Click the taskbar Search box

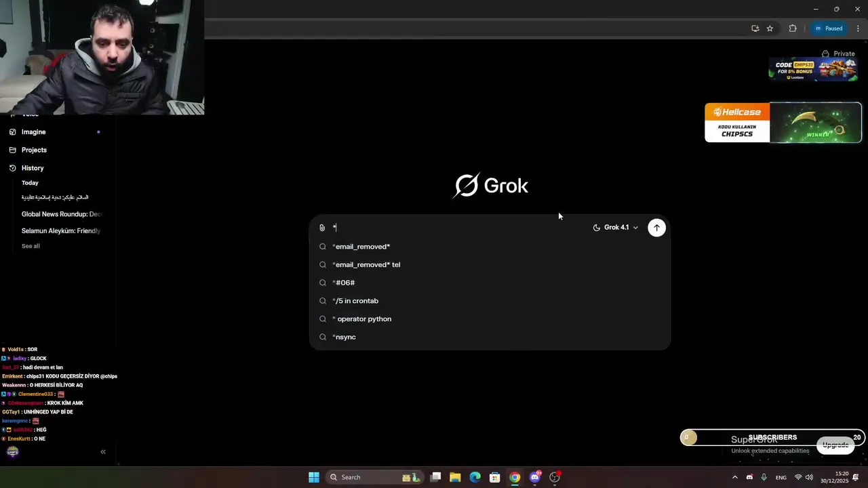click(374, 477)
